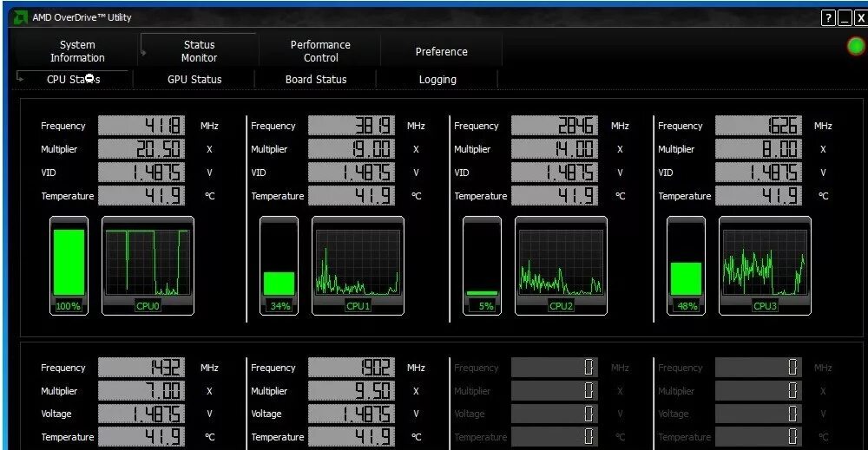Image resolution: width=868 pixels, height=450 pixels.
Task: Open the System Information tab
Action: (x=77, y=51)
